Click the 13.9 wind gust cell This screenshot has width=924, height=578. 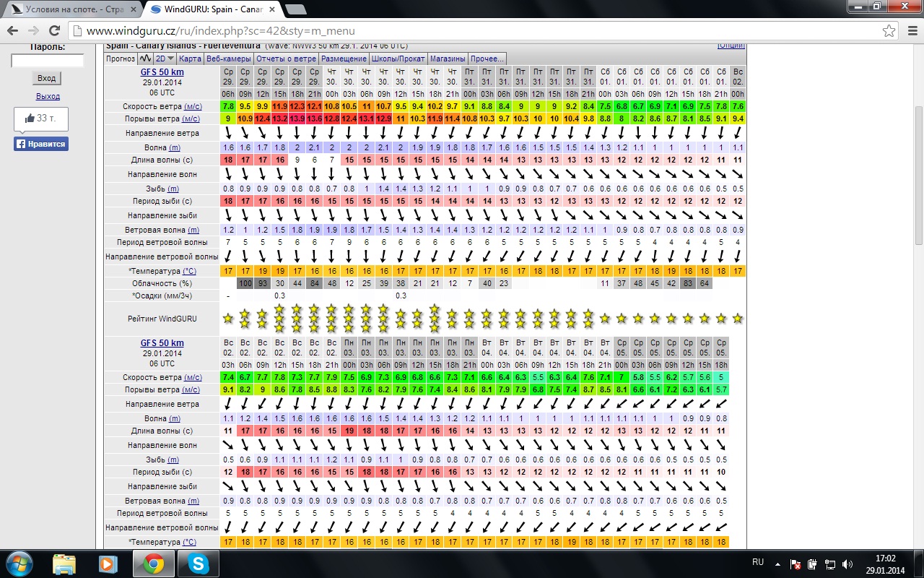click(x=297, y=118)
